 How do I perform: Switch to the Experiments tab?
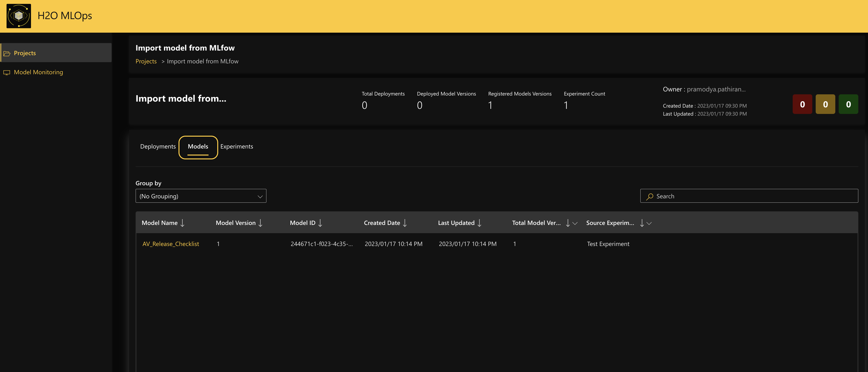pos(237,146)
